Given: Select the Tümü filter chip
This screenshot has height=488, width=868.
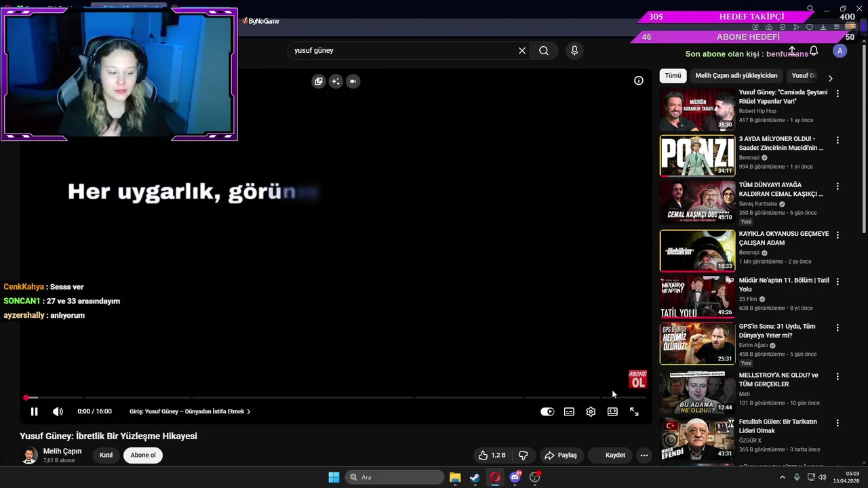Looking at the screenshot, I should point(673,76).
